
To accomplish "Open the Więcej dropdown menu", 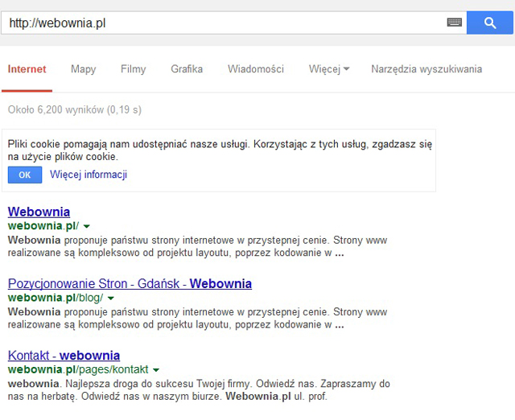I will [328, 69].
